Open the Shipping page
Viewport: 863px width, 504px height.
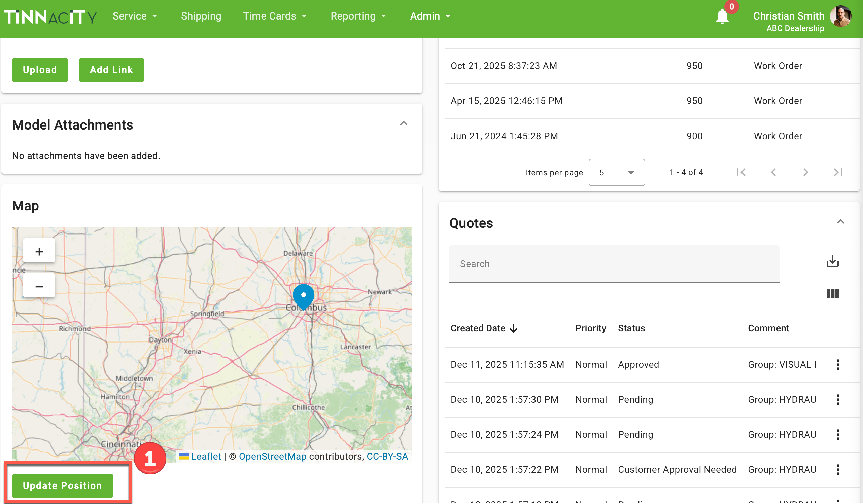(201, 16)
